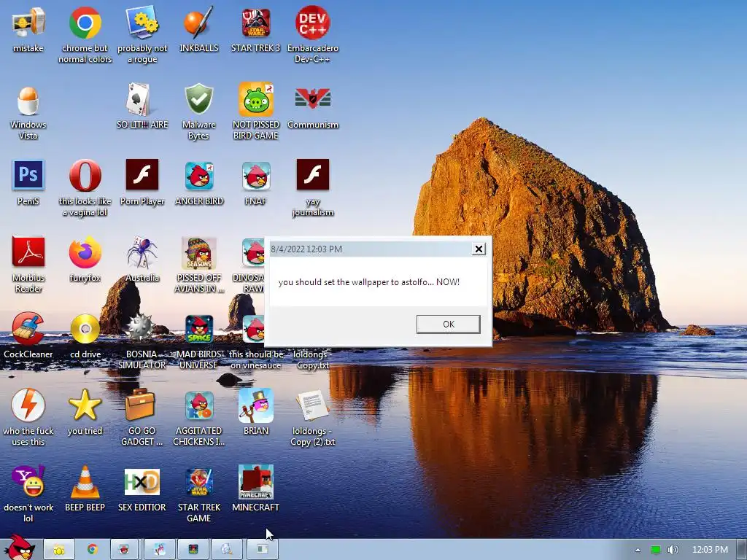Select the 'cd drive' disc icon
Screen dimensions: 747x560
[x=85, y=335]
